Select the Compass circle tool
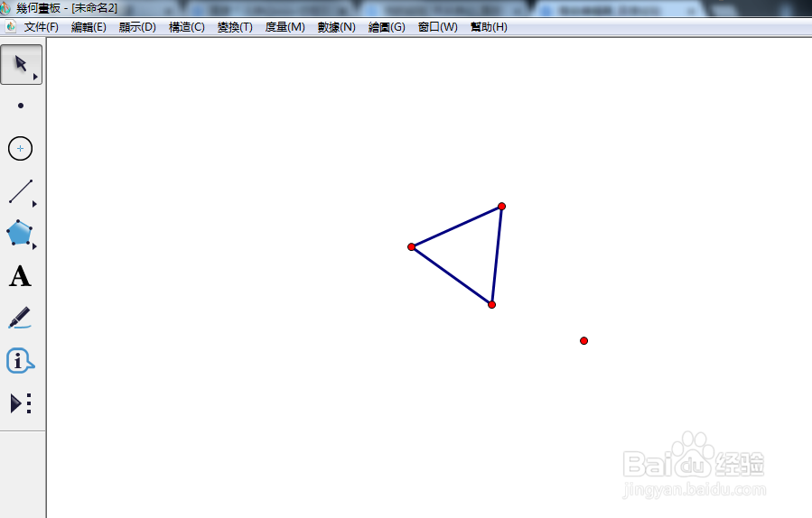The width and height of the screenshot is (812, 518). tap(20, 149)
